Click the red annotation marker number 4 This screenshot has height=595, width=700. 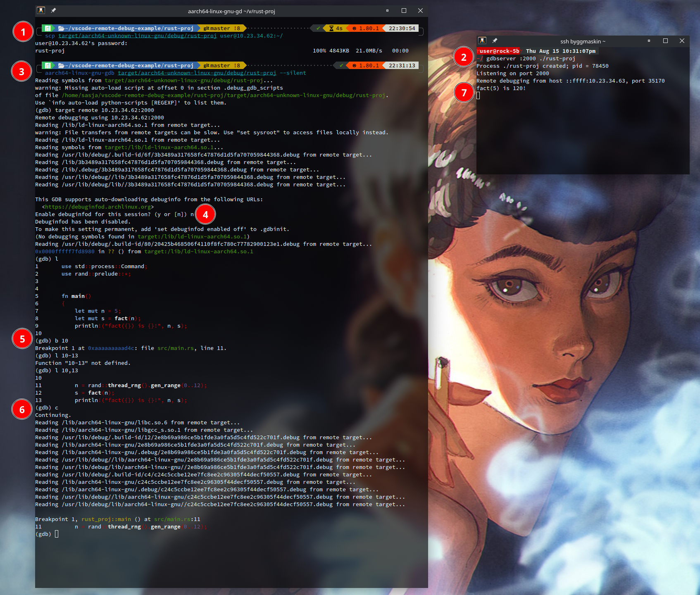205,214
